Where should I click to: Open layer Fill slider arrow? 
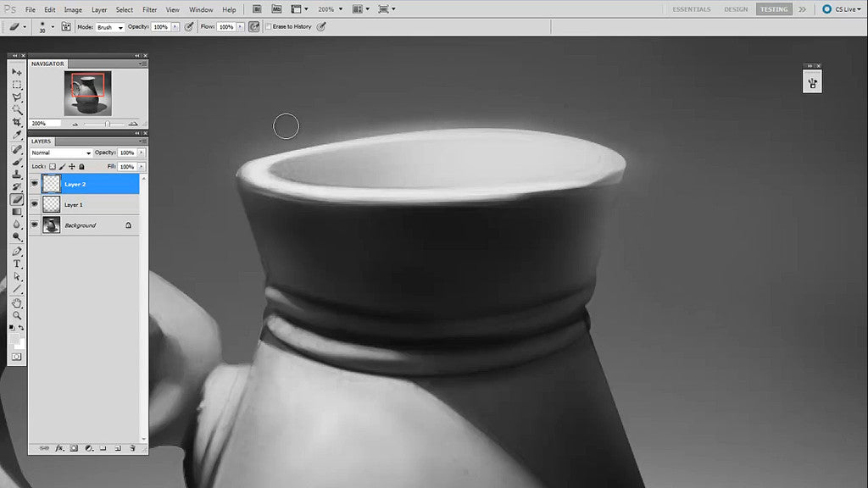tap(142, 167)
